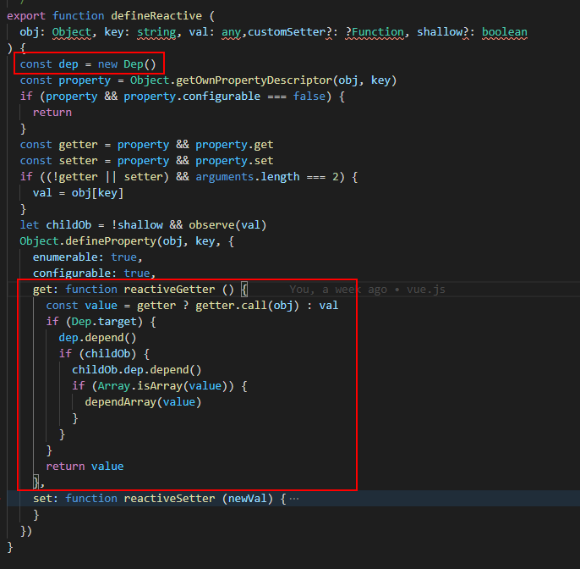Click the 'false' literal in the configurable check
The width and height of the screenshot is (581, 569).
click(309, 96)
